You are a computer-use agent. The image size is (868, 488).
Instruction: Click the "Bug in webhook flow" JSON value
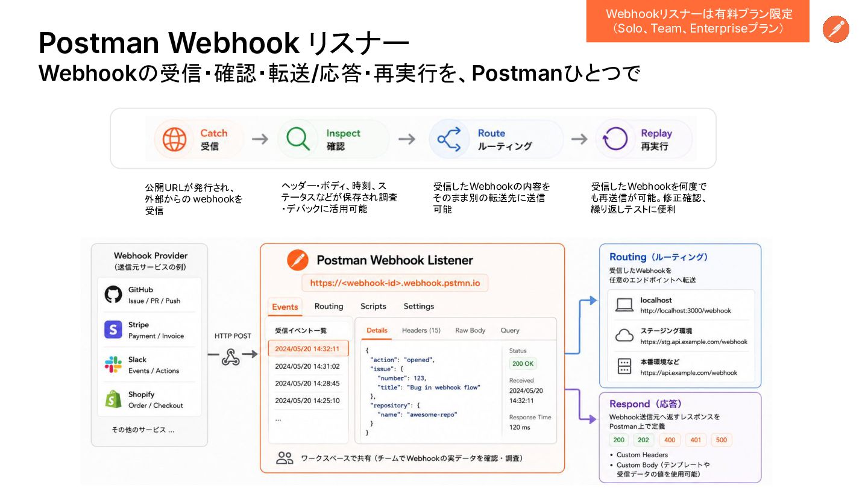[443, 387]
